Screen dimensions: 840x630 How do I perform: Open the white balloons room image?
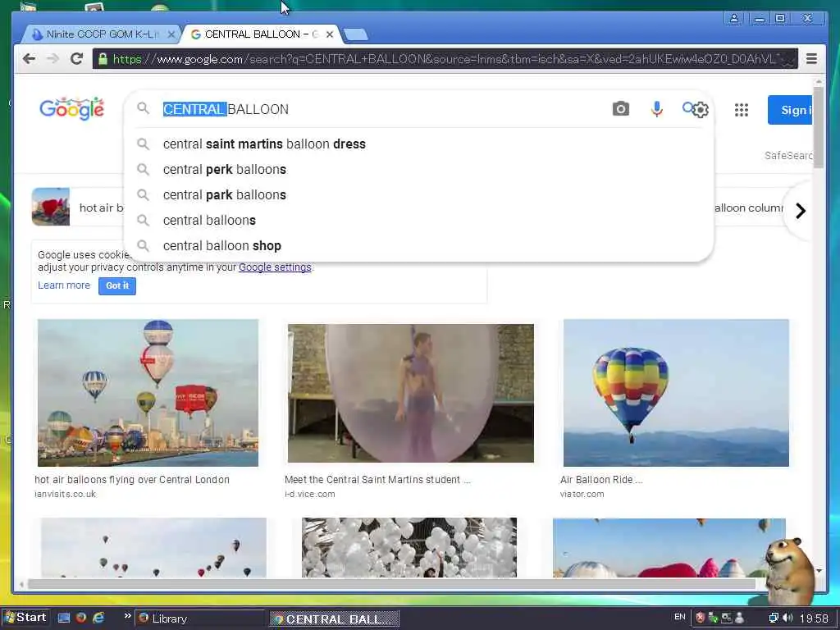[x=409, y=547]
